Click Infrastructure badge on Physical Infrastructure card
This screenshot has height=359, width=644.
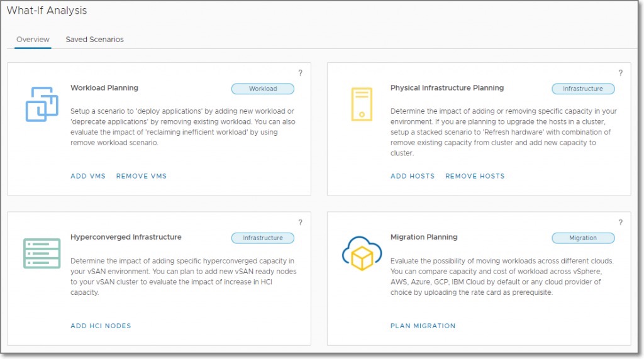tap(583, 89)
